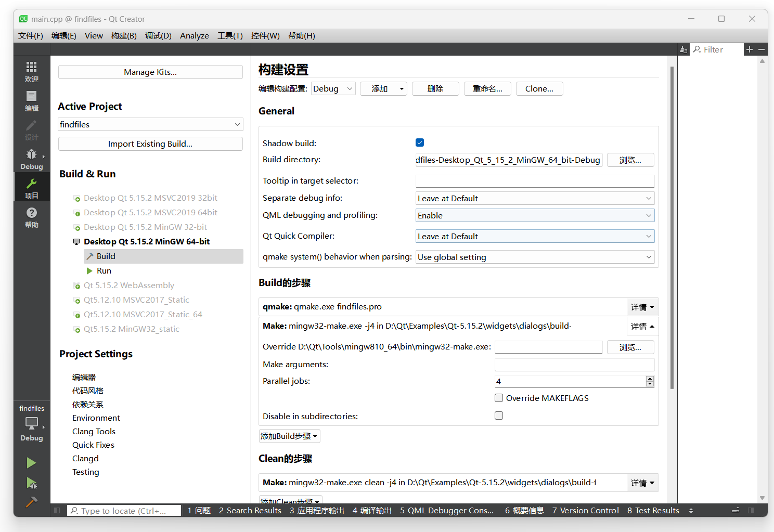The height and width of the screenshot is (532, 774).
Task: Open 添加Build步骤 dropdown button
Action: click(289, 436)
